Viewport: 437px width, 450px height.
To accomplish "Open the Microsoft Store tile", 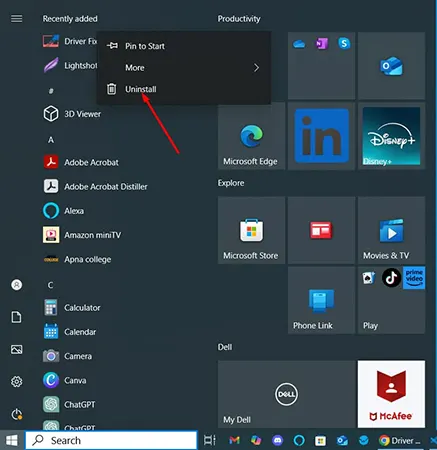I will 251,230.
